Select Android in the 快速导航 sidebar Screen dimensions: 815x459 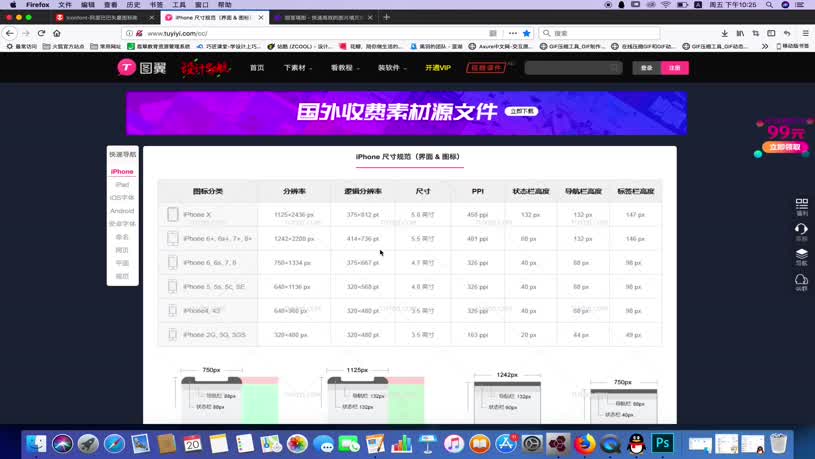pyautogui.click(x=122, y=211)
